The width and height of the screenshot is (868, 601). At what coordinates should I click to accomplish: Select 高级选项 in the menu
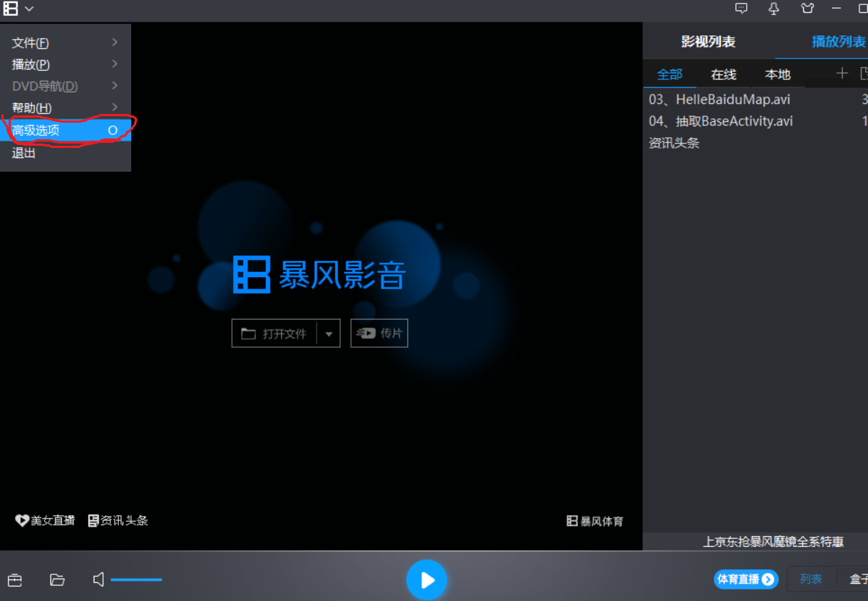[x=65, y=131]
